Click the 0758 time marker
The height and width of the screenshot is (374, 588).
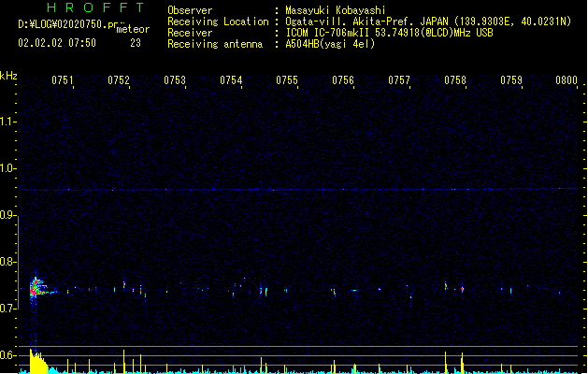455,80
